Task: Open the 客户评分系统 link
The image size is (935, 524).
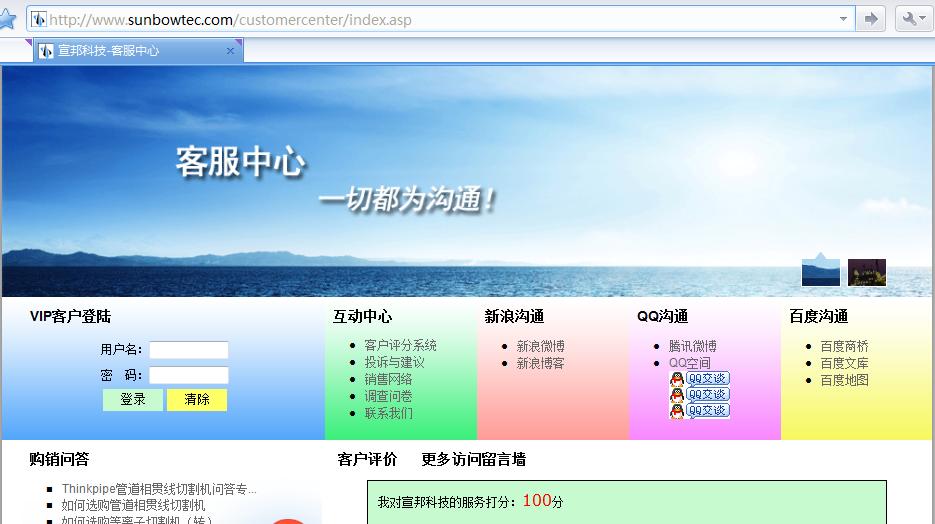Action: (x=400, y=345)
